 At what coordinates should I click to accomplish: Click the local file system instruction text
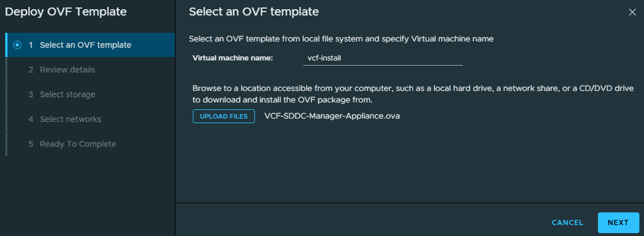[341, 39]
